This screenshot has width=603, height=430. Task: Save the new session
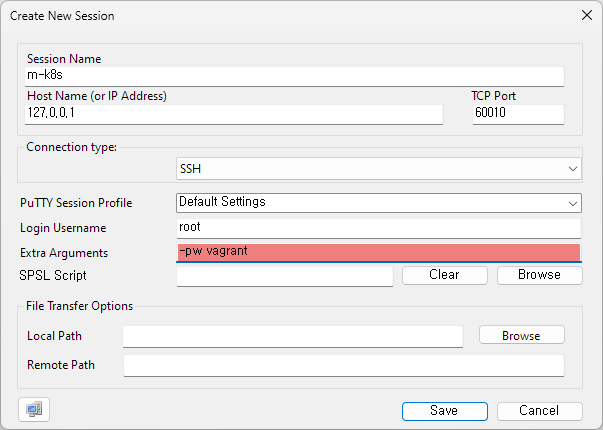(x=445, y=411)
